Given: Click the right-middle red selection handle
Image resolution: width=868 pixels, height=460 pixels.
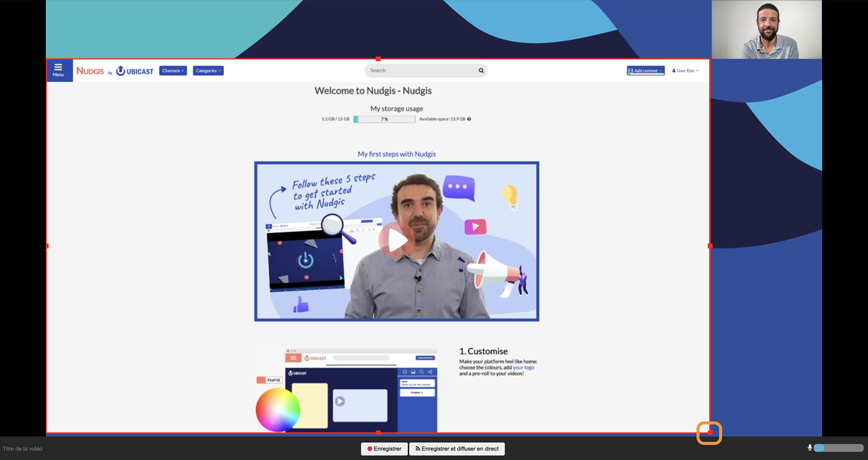Looking at the screenshot, I should 710,246.
